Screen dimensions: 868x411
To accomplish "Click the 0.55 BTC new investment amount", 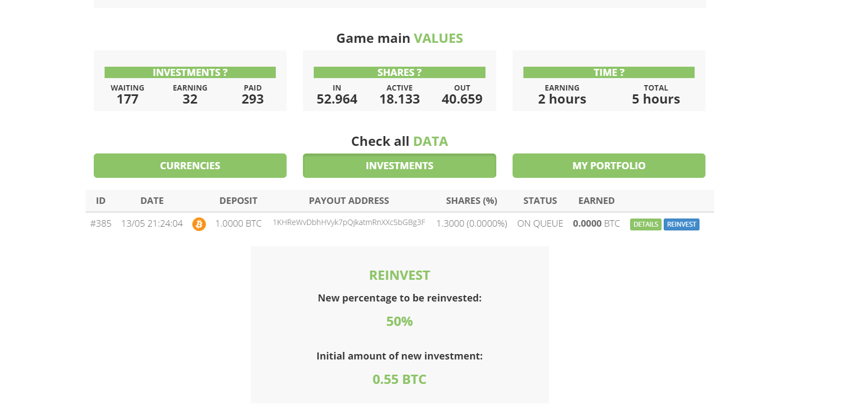I will pos(399,380).
